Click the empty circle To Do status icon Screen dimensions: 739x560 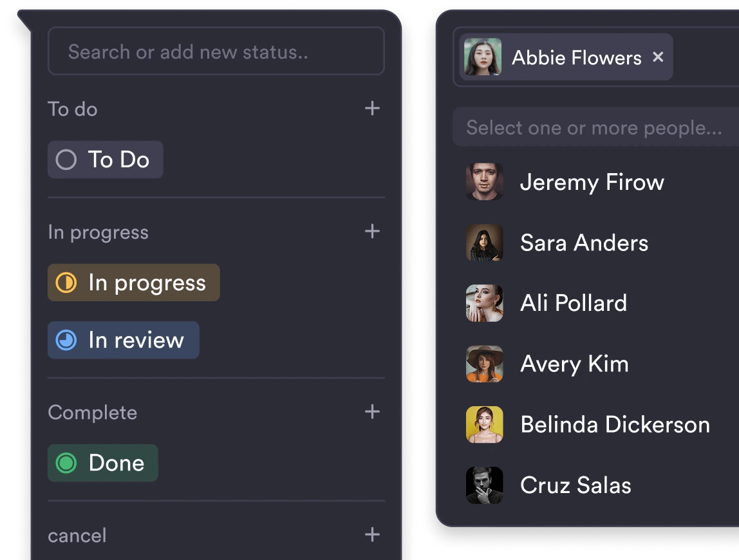[x=66, y=160]
